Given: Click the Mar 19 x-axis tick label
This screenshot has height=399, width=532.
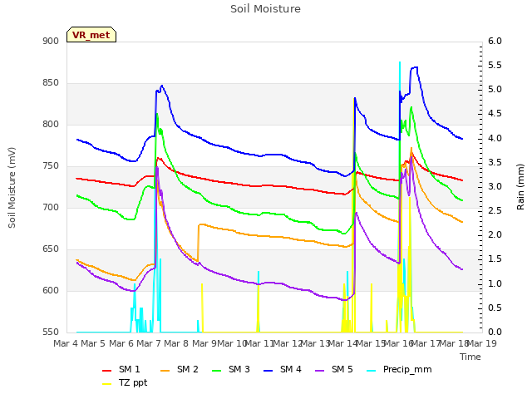Looking at the screenshot, I should tap(482, 343).
